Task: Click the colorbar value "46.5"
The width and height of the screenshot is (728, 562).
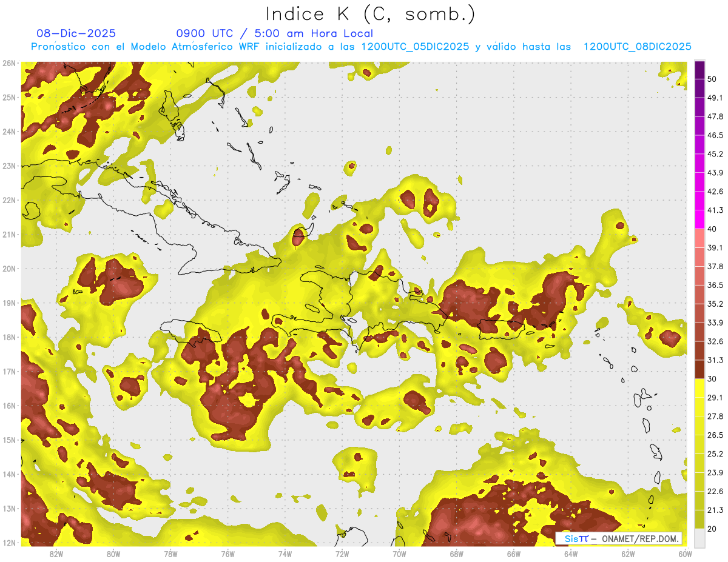Action: click(x=715, y=135)
